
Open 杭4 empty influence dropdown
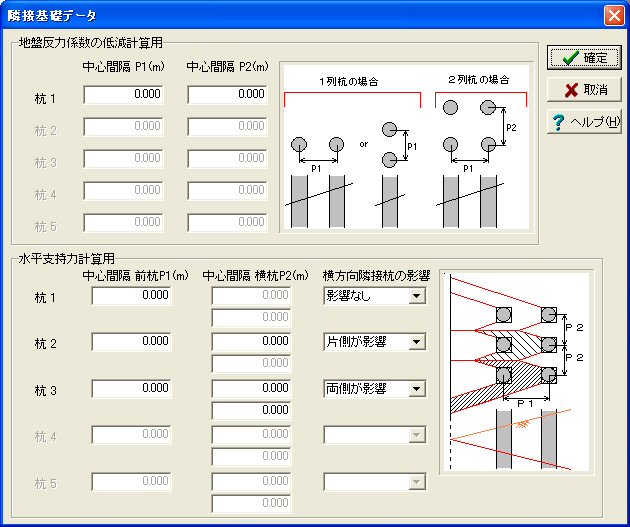pos(417,435)
